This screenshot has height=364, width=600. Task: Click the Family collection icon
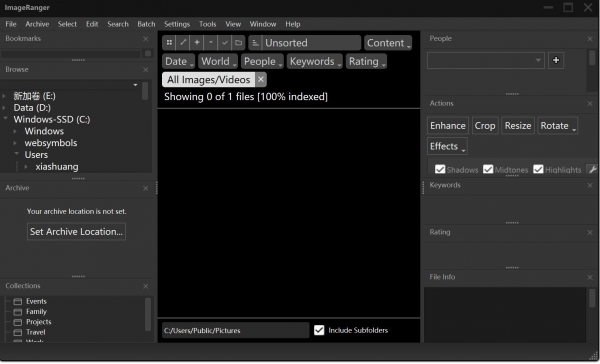(18, 312)
